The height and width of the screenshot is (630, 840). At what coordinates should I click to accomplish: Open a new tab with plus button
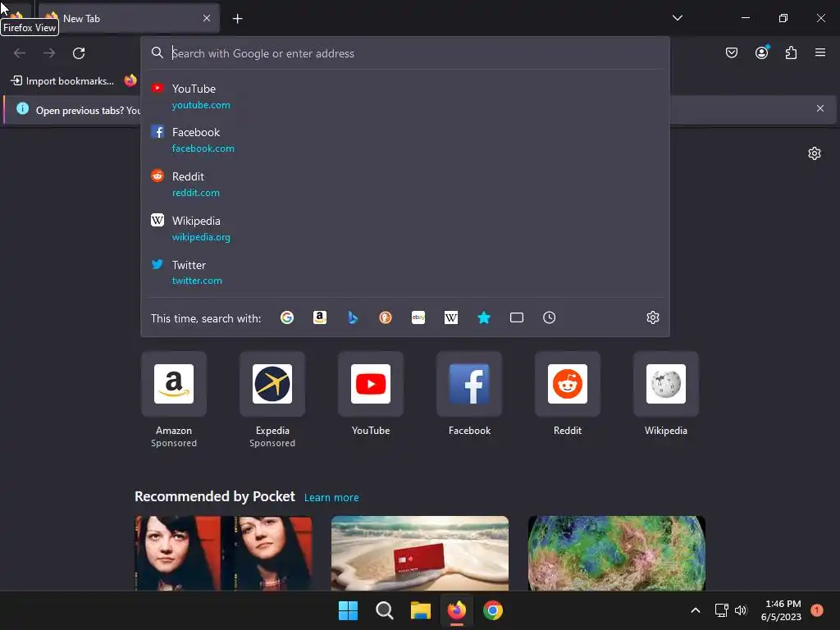click(237, 19)
